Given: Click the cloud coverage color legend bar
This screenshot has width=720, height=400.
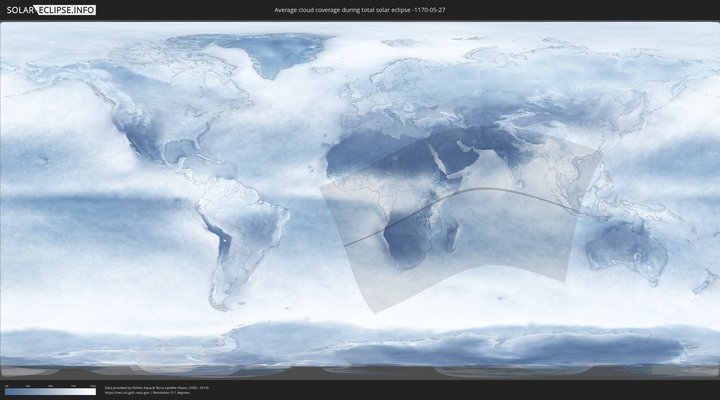Looking at the screenshot, I should click(50, 392).
